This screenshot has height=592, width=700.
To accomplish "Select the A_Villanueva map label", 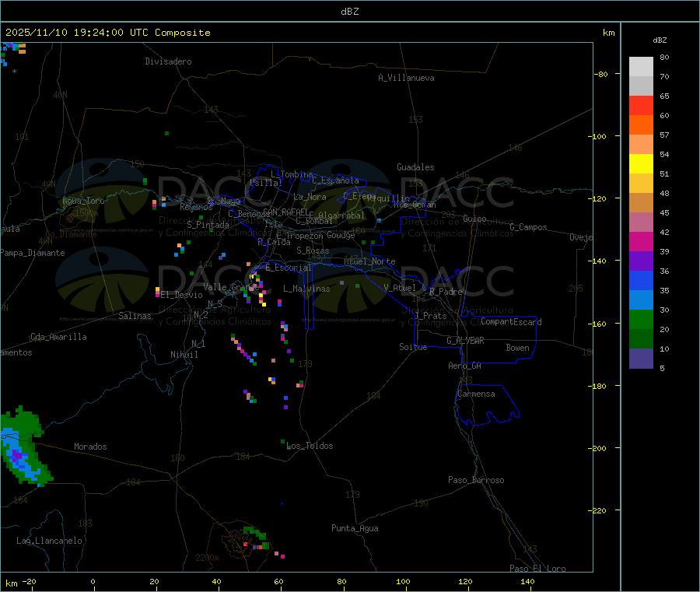I will (x=406, y=78).
